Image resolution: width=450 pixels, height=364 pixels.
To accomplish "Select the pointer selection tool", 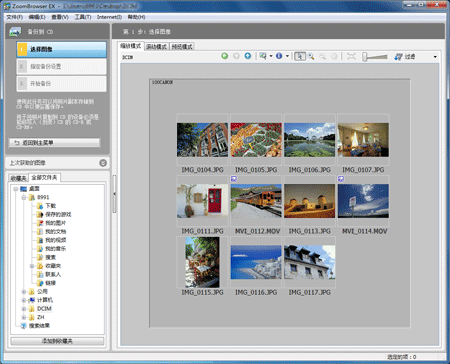I will [300, 56].
